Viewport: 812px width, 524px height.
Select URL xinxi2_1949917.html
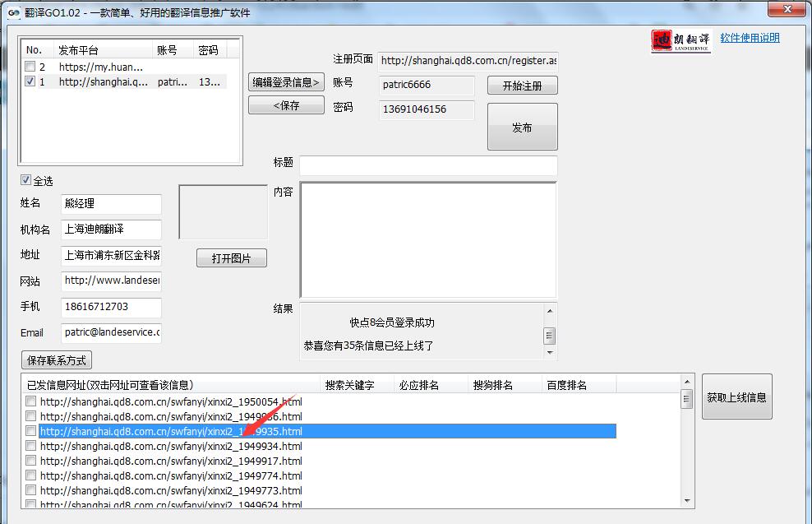(x=171, y=461)
